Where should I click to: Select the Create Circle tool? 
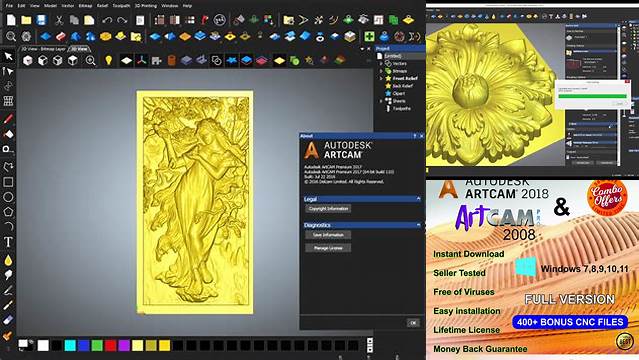pos(8,197)
